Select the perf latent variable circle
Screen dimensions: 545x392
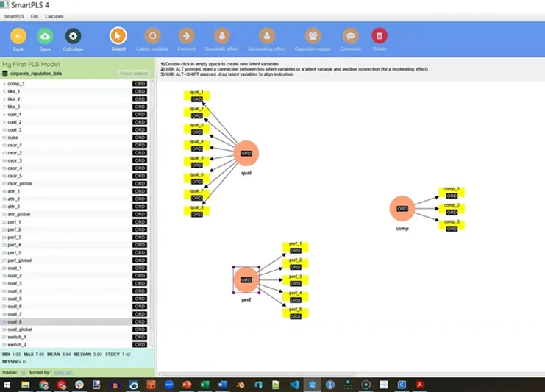point(246,279)
